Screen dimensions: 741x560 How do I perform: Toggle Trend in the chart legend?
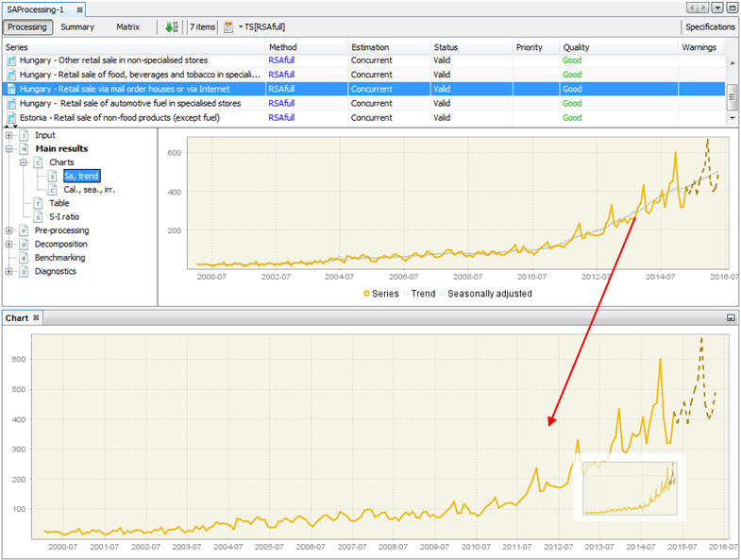418,294
